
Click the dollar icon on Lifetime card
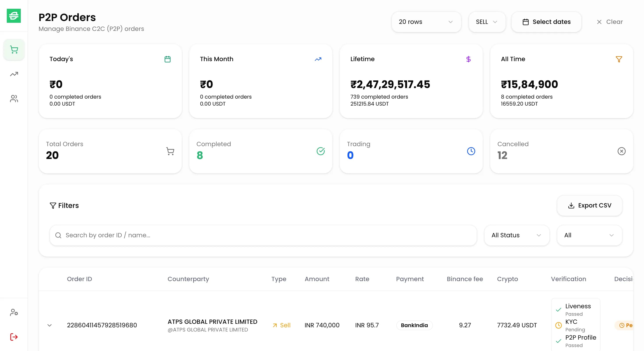click(468, 59)
